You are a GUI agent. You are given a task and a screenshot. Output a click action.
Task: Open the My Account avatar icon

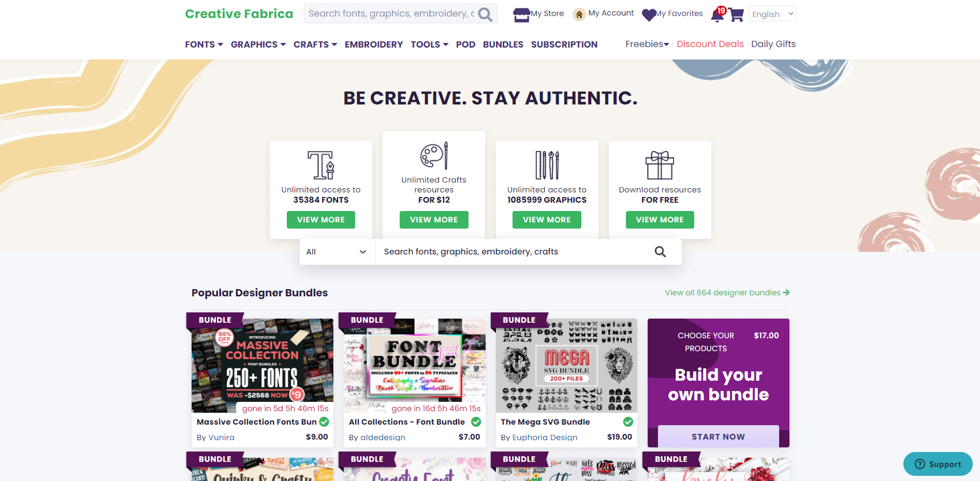(579, 14)
